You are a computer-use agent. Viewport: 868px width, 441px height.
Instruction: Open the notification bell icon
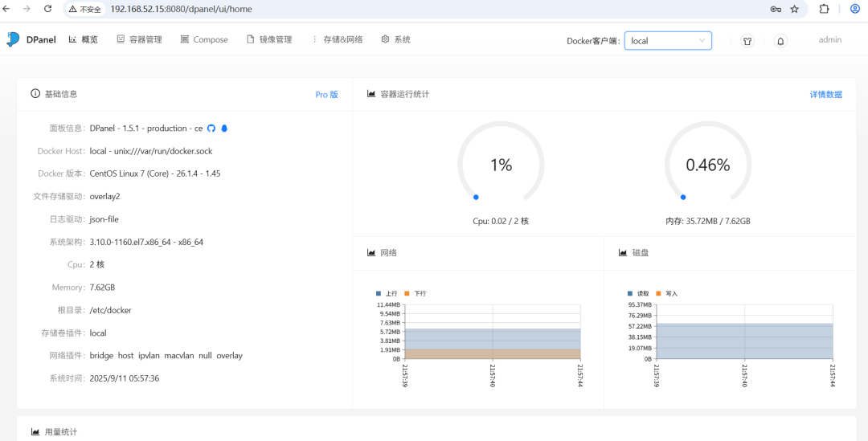click(780, 41)
